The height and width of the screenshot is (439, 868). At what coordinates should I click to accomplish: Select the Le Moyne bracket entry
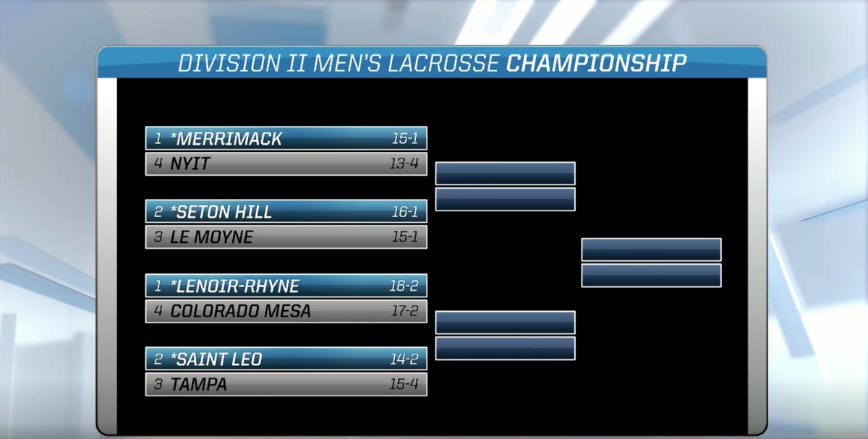click(286, 237)
